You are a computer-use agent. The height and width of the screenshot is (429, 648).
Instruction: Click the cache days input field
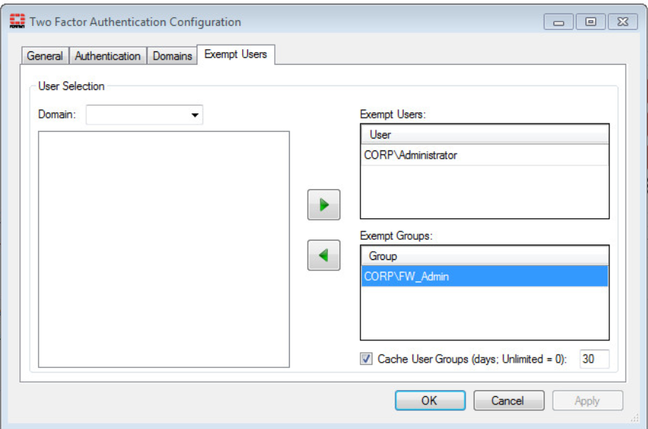pos(593,359)
